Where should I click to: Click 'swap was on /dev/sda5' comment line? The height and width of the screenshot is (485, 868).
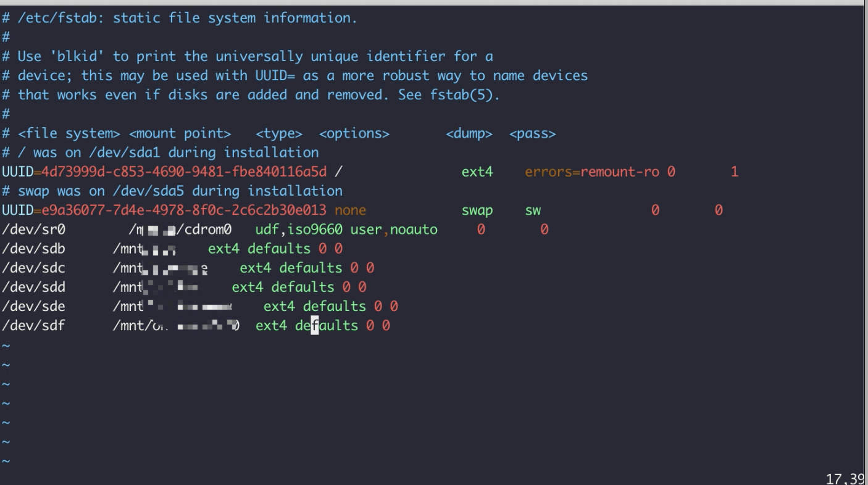pos(172,191)
